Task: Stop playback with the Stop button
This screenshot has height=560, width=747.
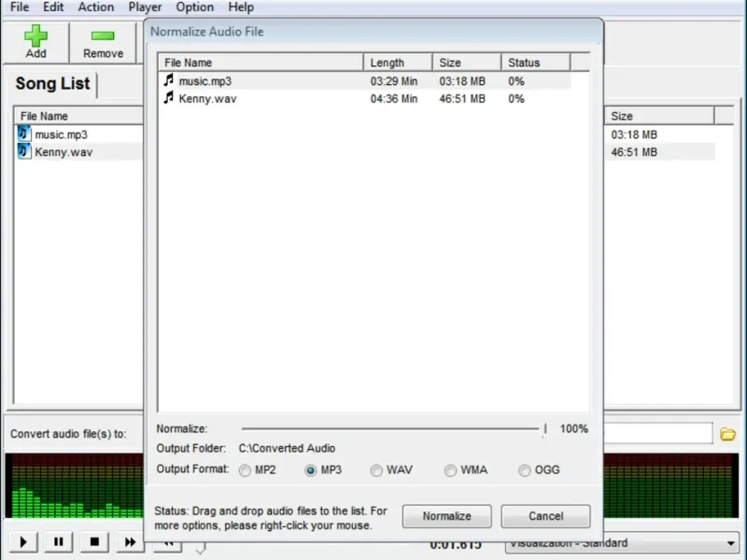Action: (94, 542)
